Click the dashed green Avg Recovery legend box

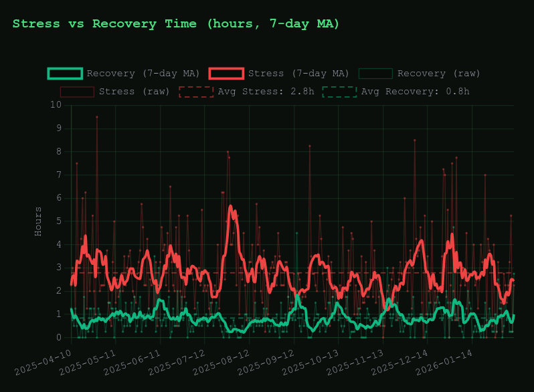[x=339, y=92]
